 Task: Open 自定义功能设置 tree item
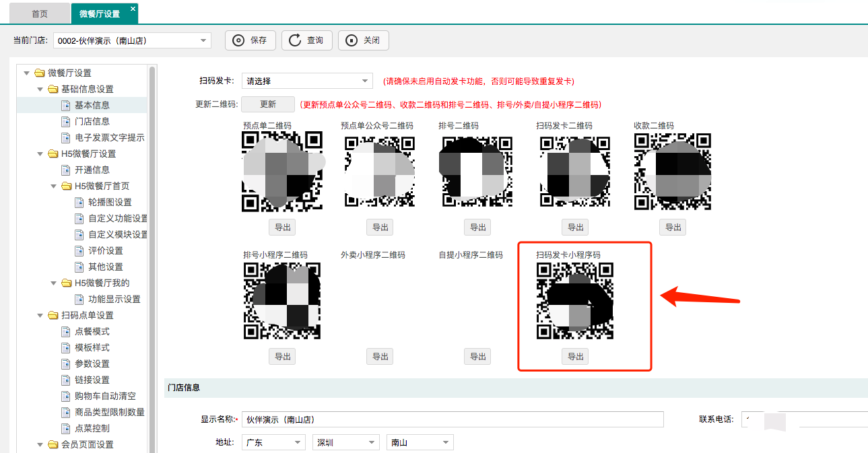pyautogui.click(x=118, y=218)
